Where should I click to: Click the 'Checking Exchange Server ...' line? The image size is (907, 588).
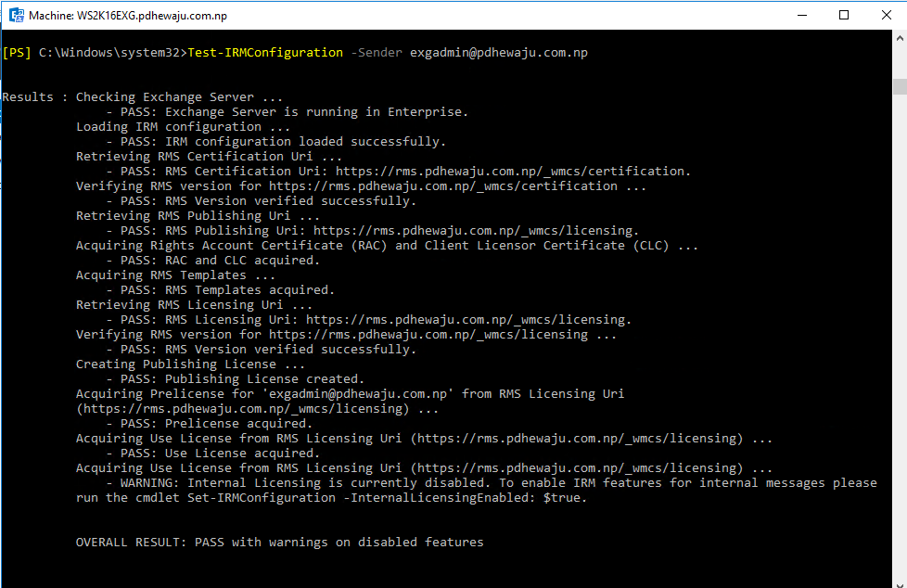tap(179, 97)
